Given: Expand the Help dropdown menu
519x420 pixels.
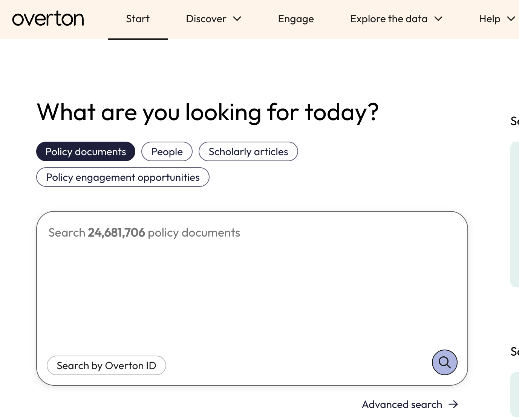Looking at the screenshot, I should pyautogui.click(x=497, y=19).
